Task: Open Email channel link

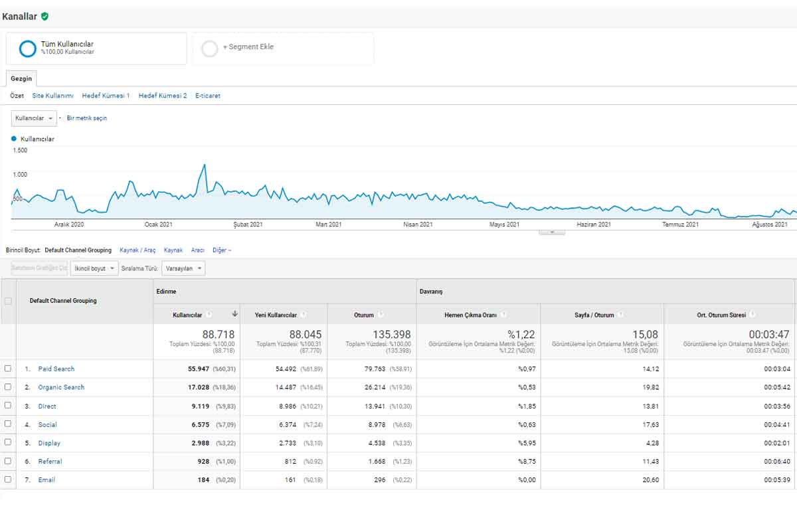Action: pos(46,480)
